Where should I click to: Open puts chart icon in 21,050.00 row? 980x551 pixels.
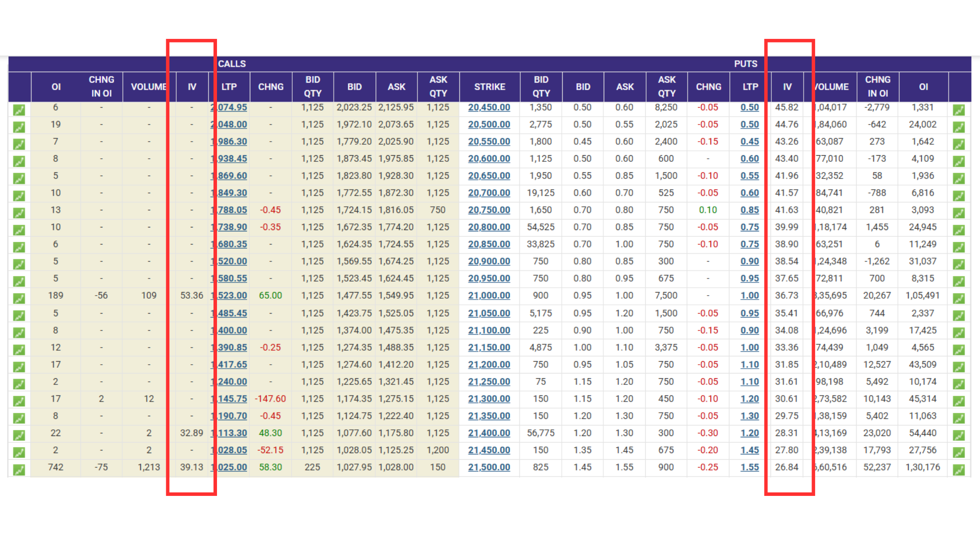pyautogui.click(x=959, y=316)
